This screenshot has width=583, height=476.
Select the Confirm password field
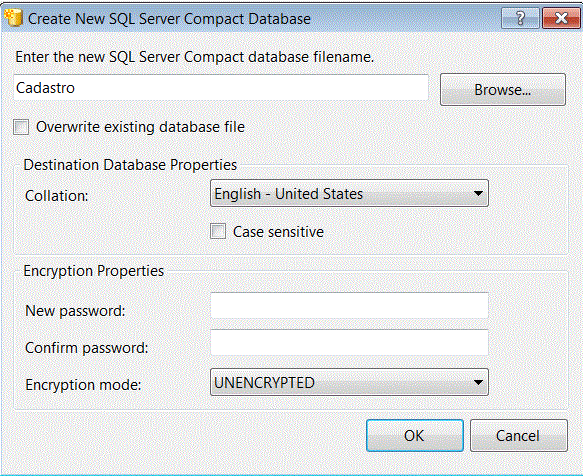click(350, 342)
